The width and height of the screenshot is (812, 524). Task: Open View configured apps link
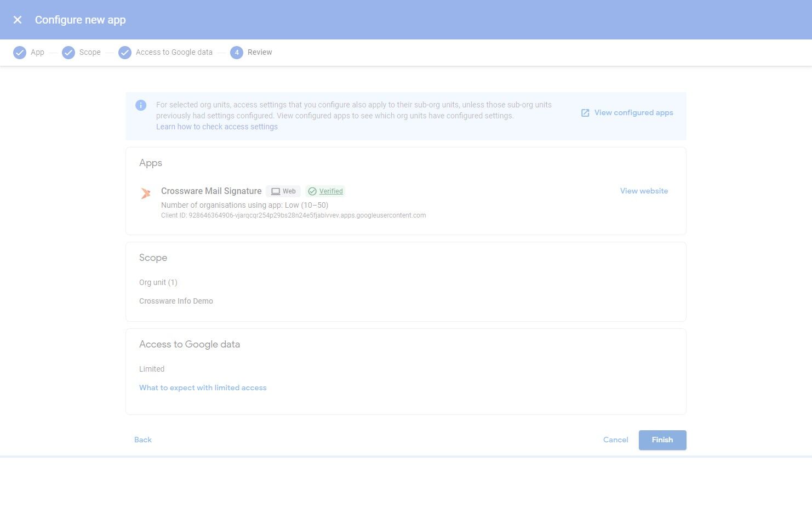click(634, 113)
